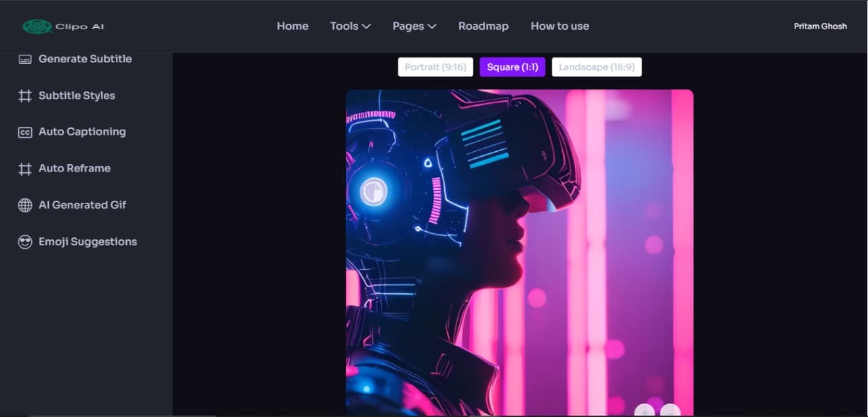868x417 pixels.
Task: Click the Pritam Ghosh account name
Action: (821, 26)
